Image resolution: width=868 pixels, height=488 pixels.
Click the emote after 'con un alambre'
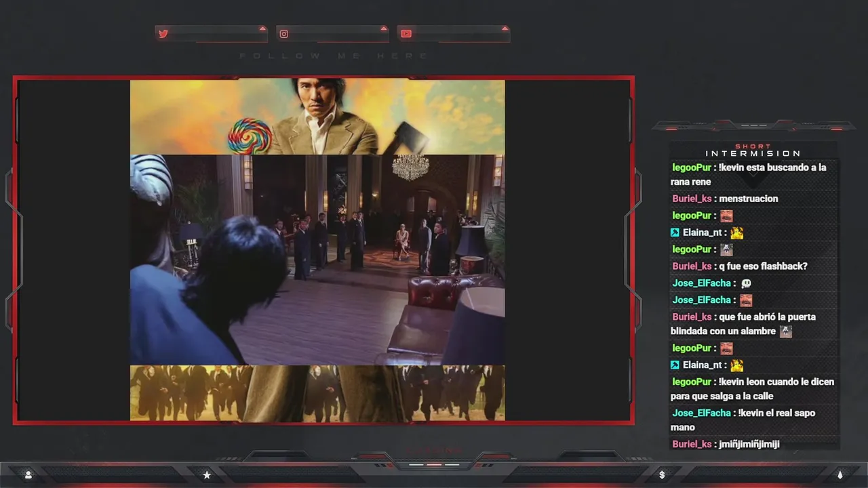click(785, 331)
